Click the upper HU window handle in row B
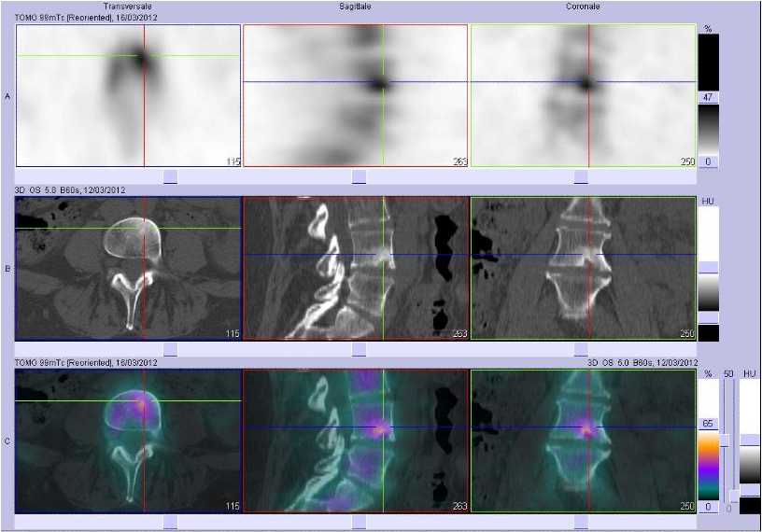The width and height of the screenshot is (762, 532). [708, 267]
